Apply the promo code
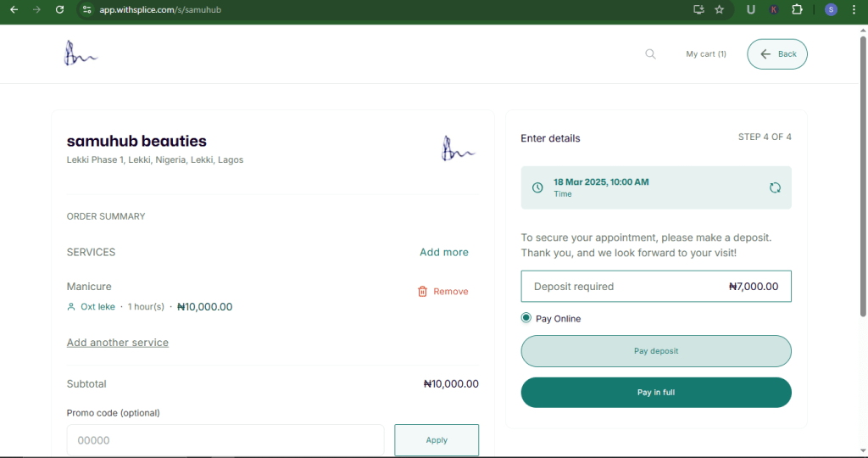The image size is (868, 458). 437,439
